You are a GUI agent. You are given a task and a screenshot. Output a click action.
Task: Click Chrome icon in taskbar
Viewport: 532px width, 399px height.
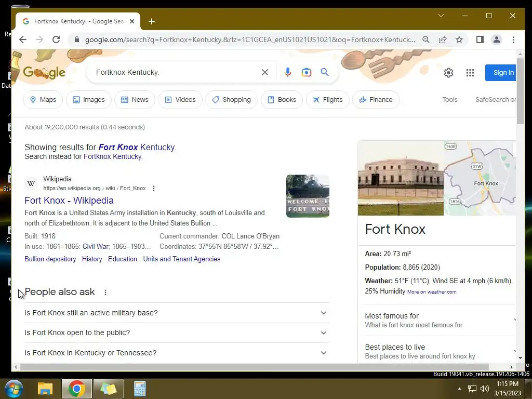pos(77,389)
